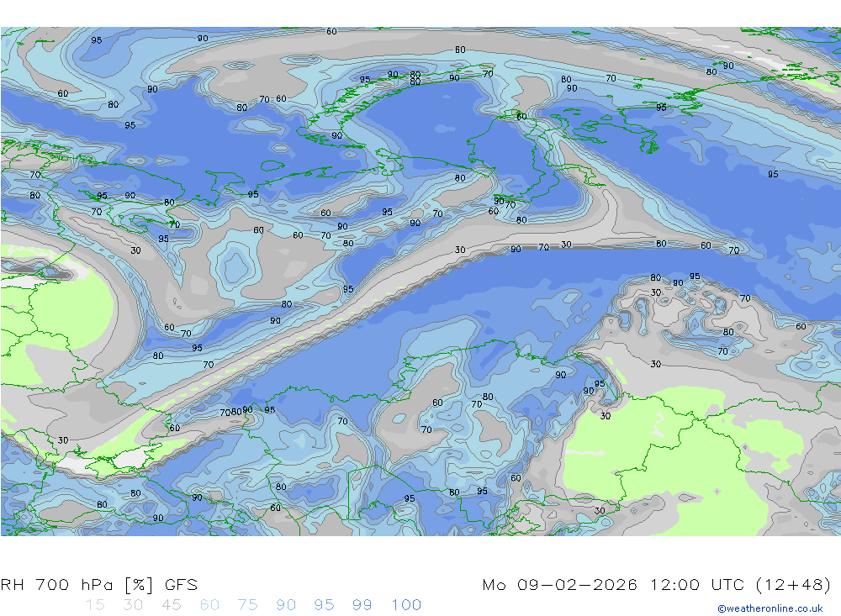Click legend value 99
The width and height of the screenshot is (841, 616).
pyautogui.click(x=362, y=605)
